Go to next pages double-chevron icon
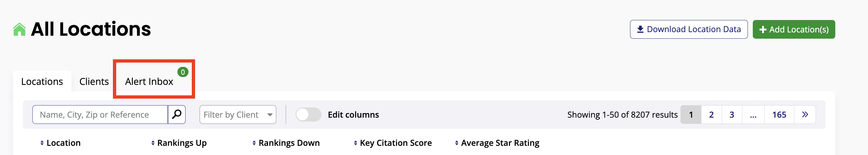Image resolution: width=868 pixels, height=155 pixels. click(x=805, y=114)
